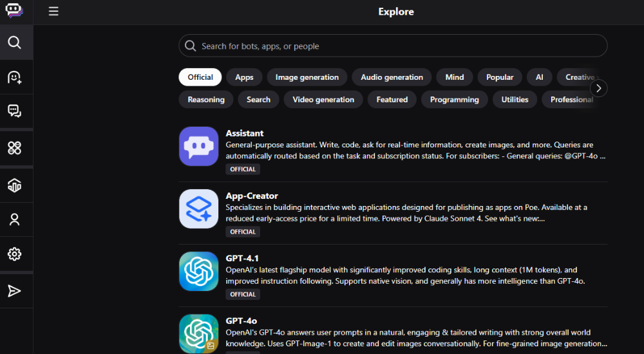
Task: Select the Creative category filter
Action: click(x=580, y=77)
